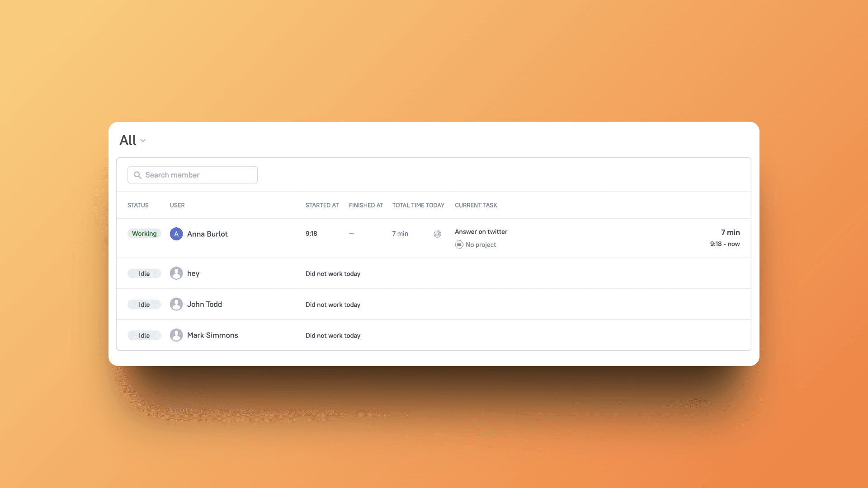
Task: Click the Idle badge next to Mark Simmons
Action: pyautogui.click(x=144, y=335)
